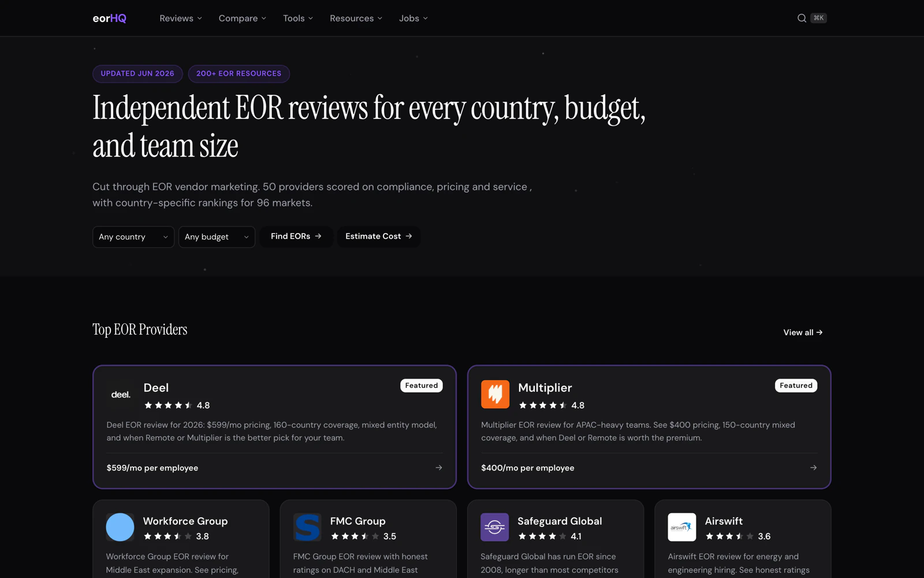Open the Multiplier review title
This screenshot has width=924, height=578.
[x=545, y=388]
